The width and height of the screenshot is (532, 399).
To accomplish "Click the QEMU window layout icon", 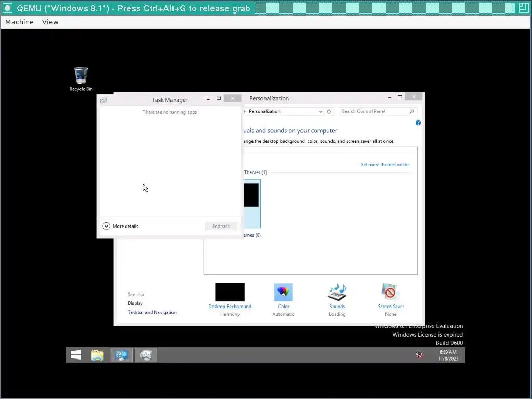I will coord(524,8).
